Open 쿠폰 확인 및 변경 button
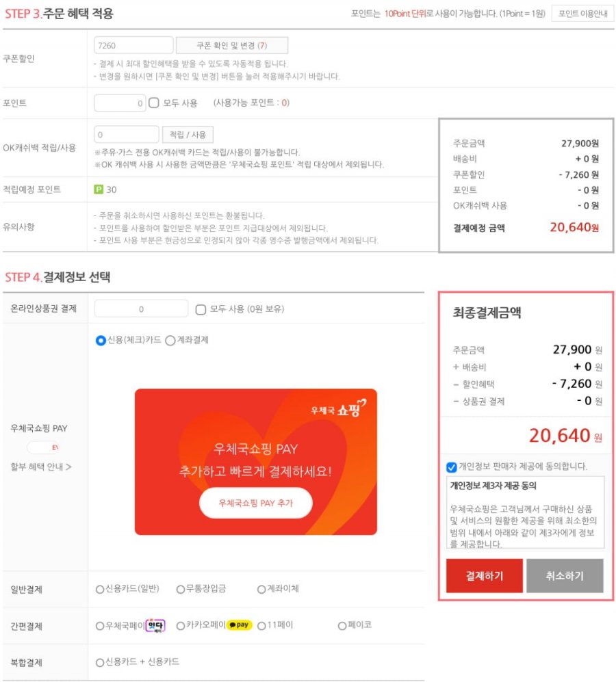 pyautogui.click(x=231, y=45)
